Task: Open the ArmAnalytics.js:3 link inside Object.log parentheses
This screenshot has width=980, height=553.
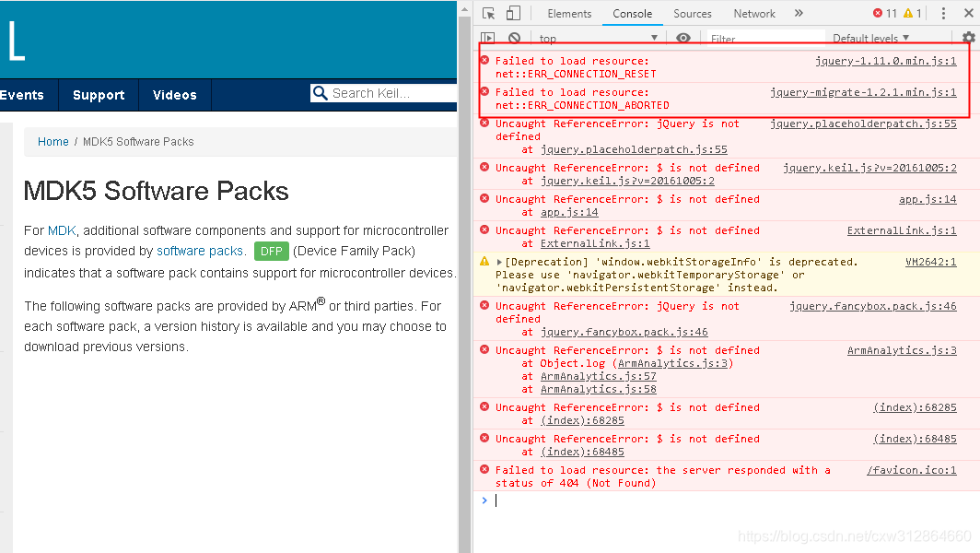Action: 672,363
